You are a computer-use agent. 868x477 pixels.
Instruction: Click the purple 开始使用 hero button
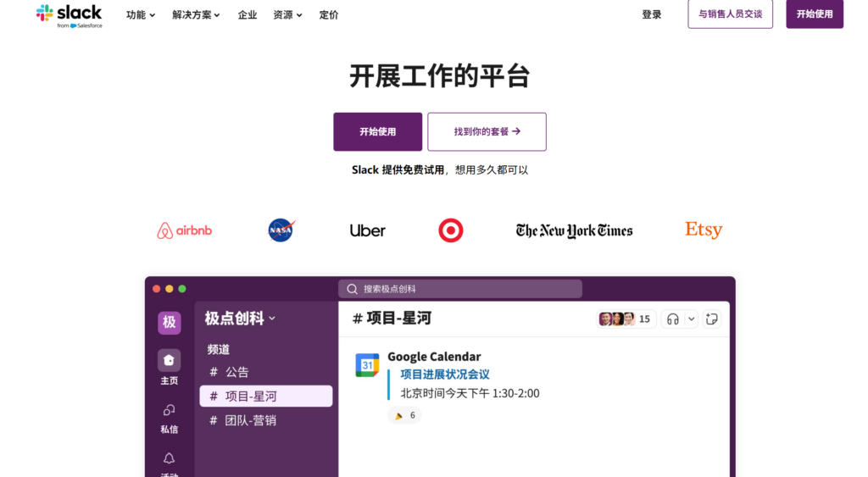377,131
